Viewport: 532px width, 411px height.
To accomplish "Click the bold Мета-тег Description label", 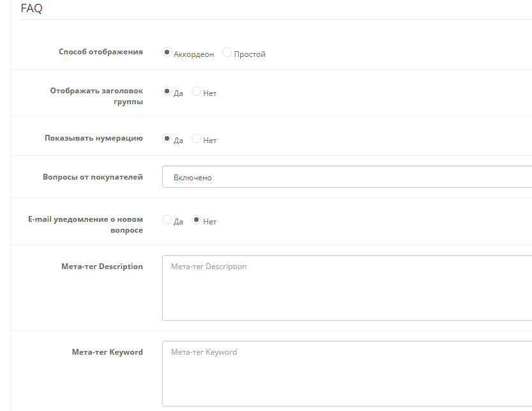I will (x=102, y=267).
